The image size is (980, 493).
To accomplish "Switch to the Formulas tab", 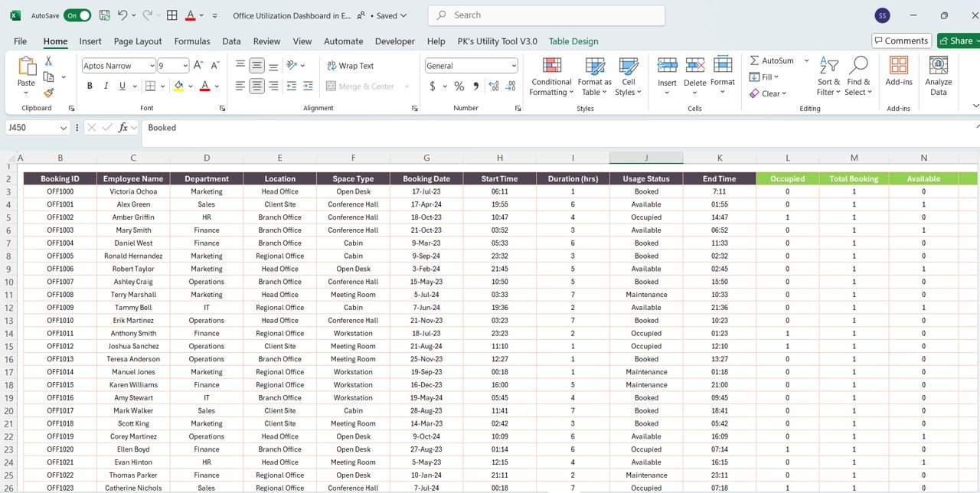I will click(192, 41).
